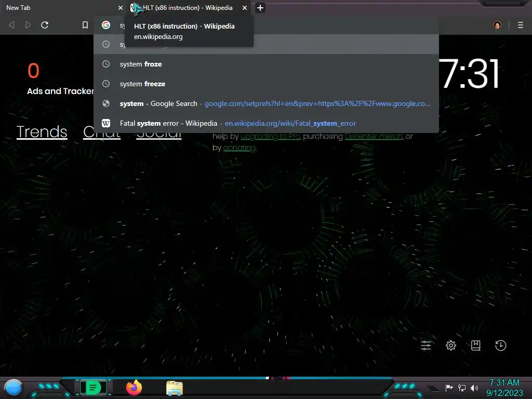This screenshot has height=399, width=532.
Task: Select 'system - Google Search' suggestion
Action: tap(266, 103)
